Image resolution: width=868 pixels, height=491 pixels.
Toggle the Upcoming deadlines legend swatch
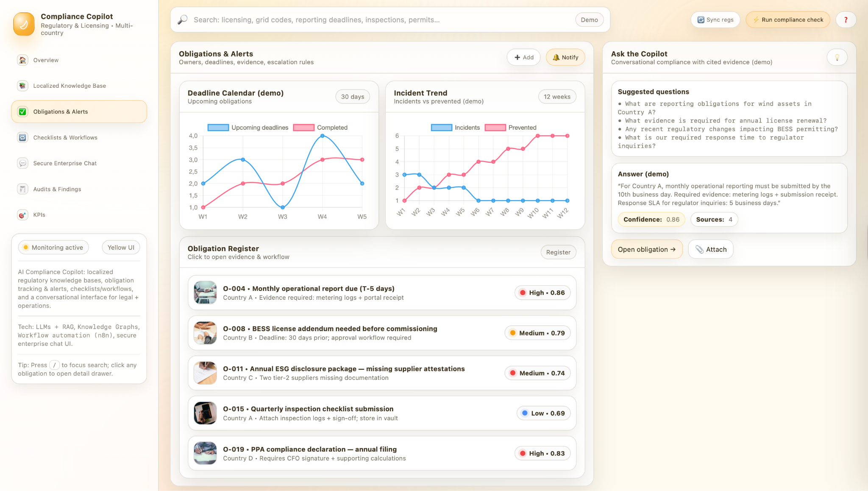(x=218, y=128)
